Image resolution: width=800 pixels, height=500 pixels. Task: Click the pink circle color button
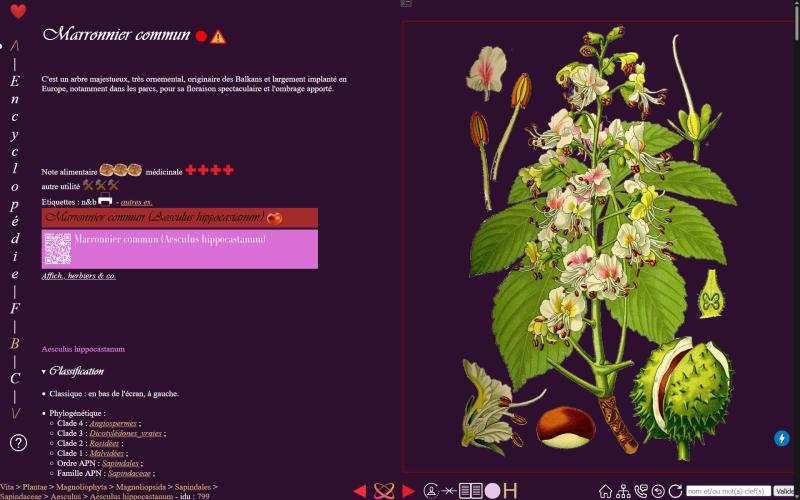(x=492, y=491)
